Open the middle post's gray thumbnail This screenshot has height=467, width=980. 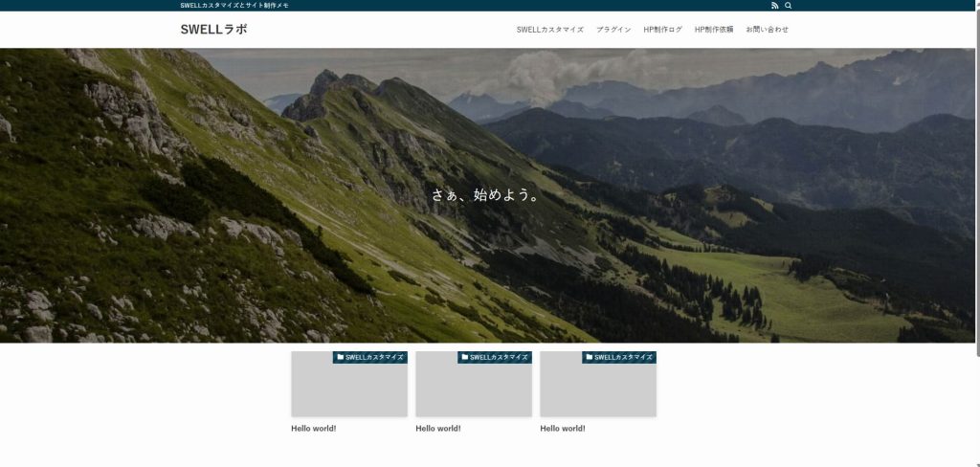(x=474, y=389)
